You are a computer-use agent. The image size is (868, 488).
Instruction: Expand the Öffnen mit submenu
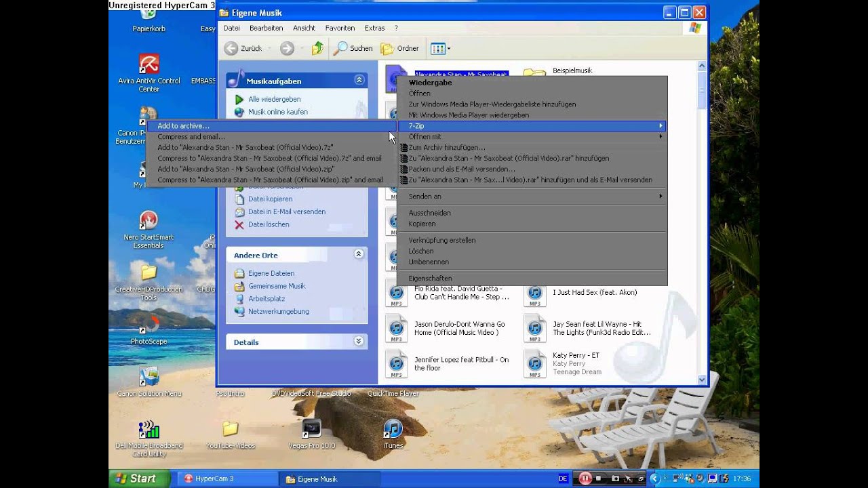(532, 137)
